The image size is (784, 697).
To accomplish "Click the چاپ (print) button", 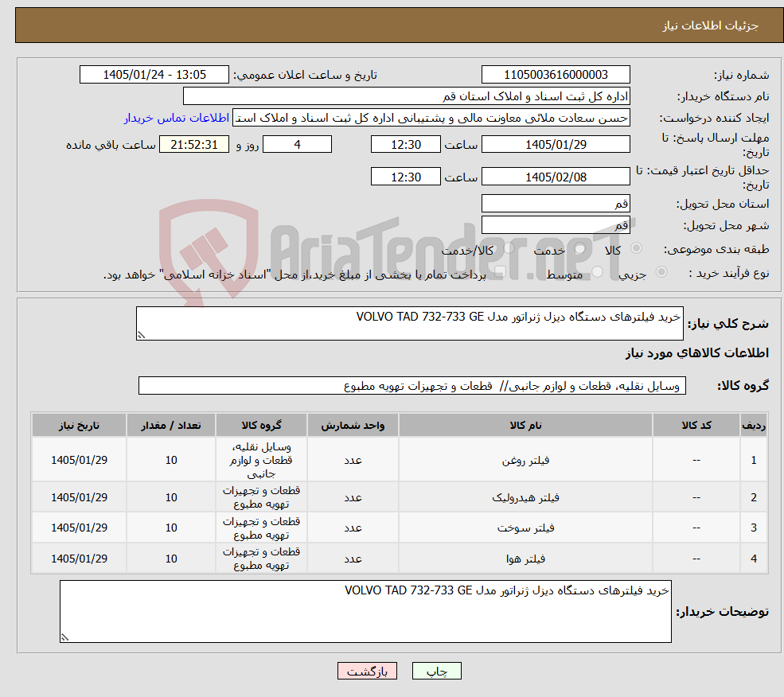I will (x=436, y=671).
